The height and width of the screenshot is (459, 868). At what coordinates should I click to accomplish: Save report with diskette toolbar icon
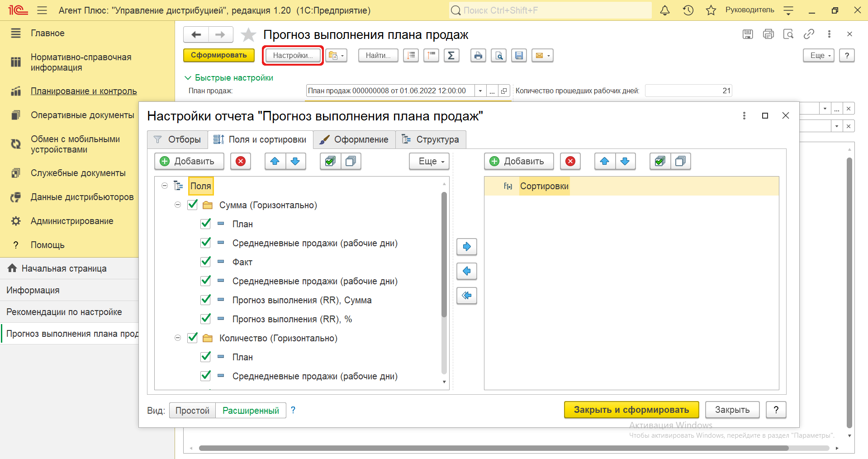tap(519, 55)
